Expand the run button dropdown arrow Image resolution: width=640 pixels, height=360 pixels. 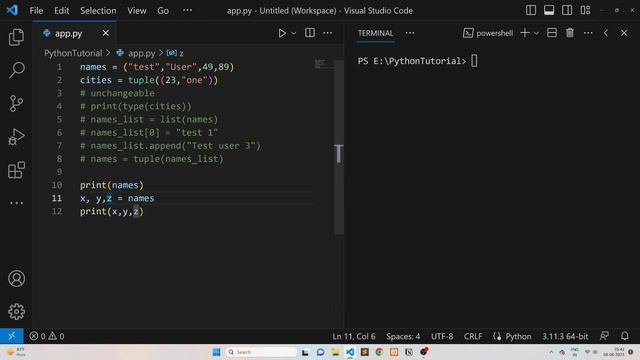(293, 33)
